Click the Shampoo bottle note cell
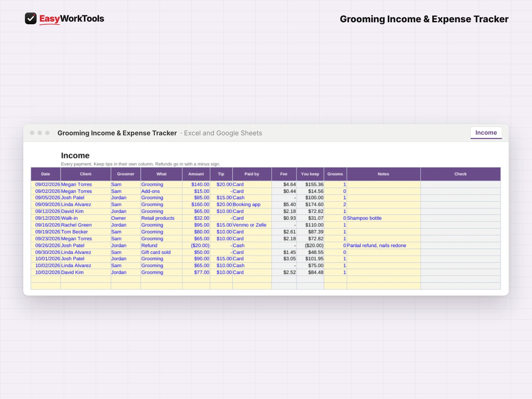The width and height of the screenshot is (532, 399). (383, 218)
